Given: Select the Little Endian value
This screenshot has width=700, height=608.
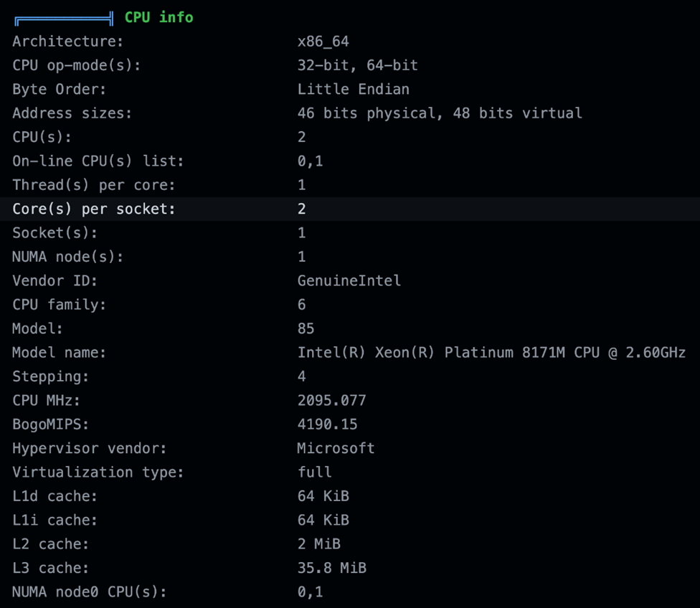Looking at the screenshot, I should 353,90.
